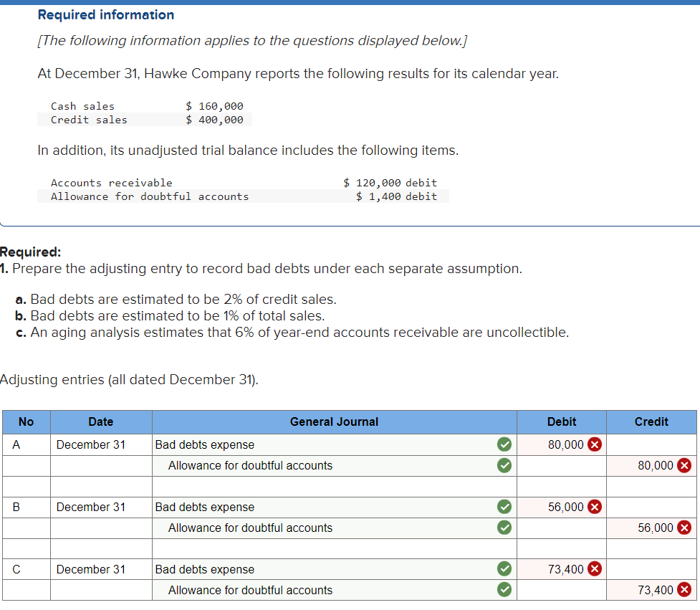Image resolution: width=700 pixels, height=610 pixels.
Task: Click the December 31 date for entry A
Action: tap(90, 444)
